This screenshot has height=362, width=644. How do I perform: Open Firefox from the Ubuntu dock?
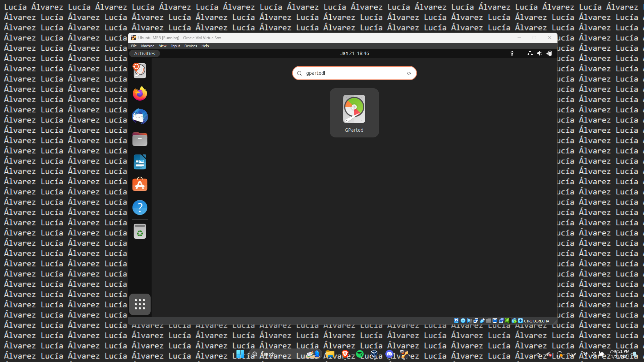coord(140,94)
